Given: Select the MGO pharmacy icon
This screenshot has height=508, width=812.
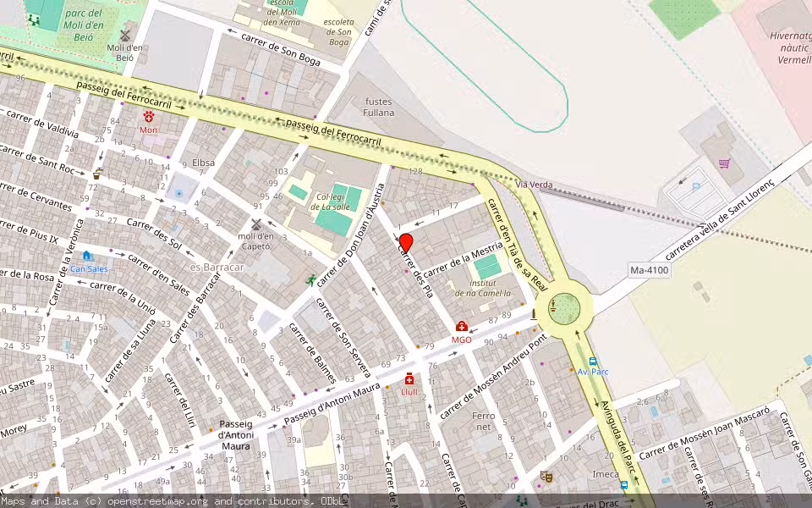Looking at the screenshot, I should coord(462,326).
